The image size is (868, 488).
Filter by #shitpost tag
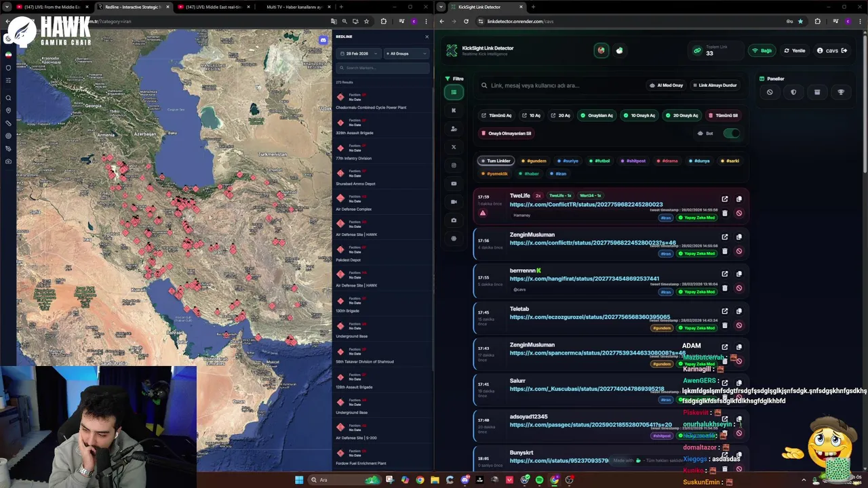click(x=633, y=161)
